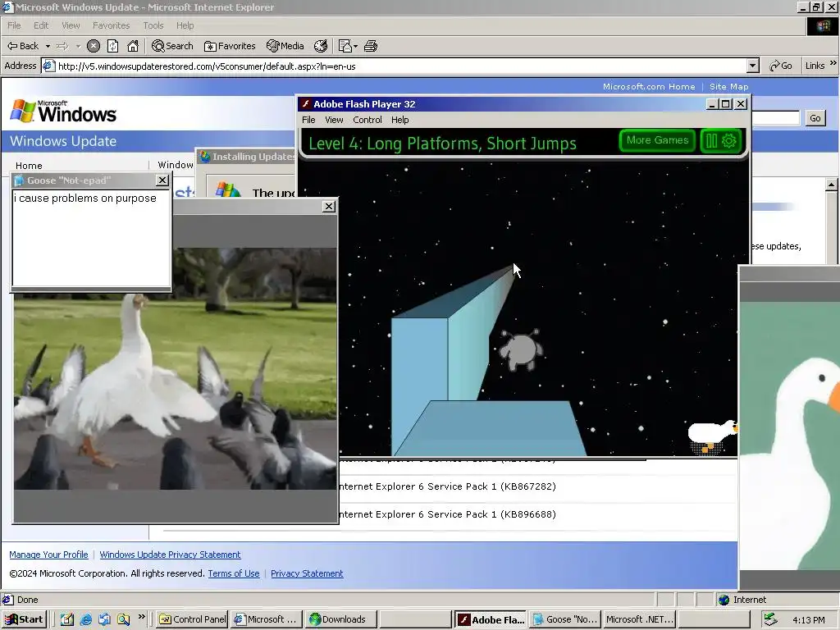Click the Mail icon in IE toolbar
Viewport: 840px width, 630px height.
[345, 46]
